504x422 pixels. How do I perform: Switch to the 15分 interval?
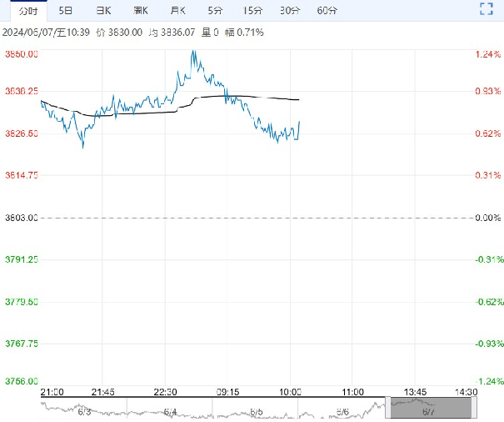pos(252,11)
